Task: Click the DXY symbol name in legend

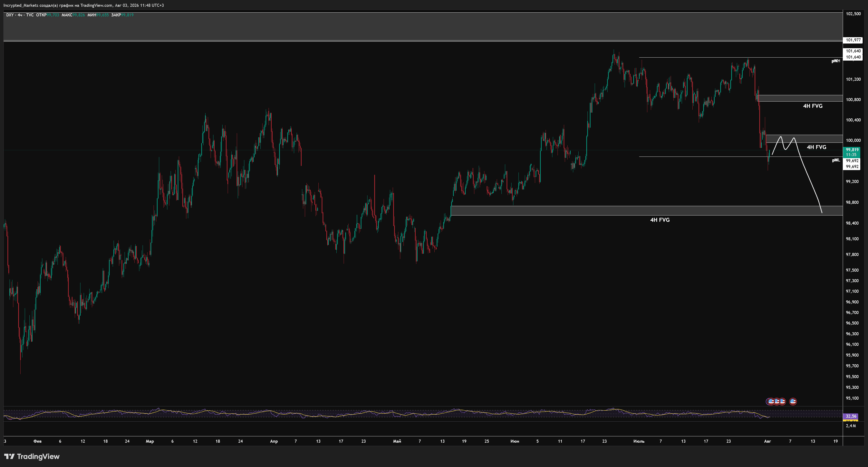Action: [x=10, y=15]
